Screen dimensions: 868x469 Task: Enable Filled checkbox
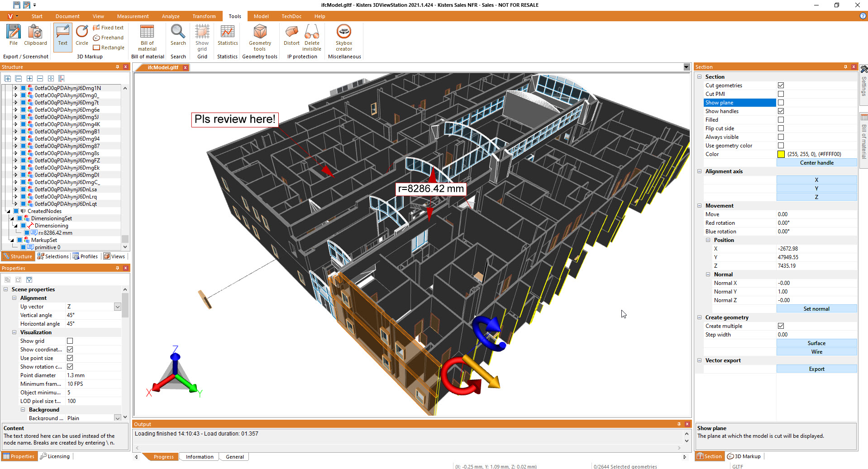pyautogui.click(x=781, y=119)
